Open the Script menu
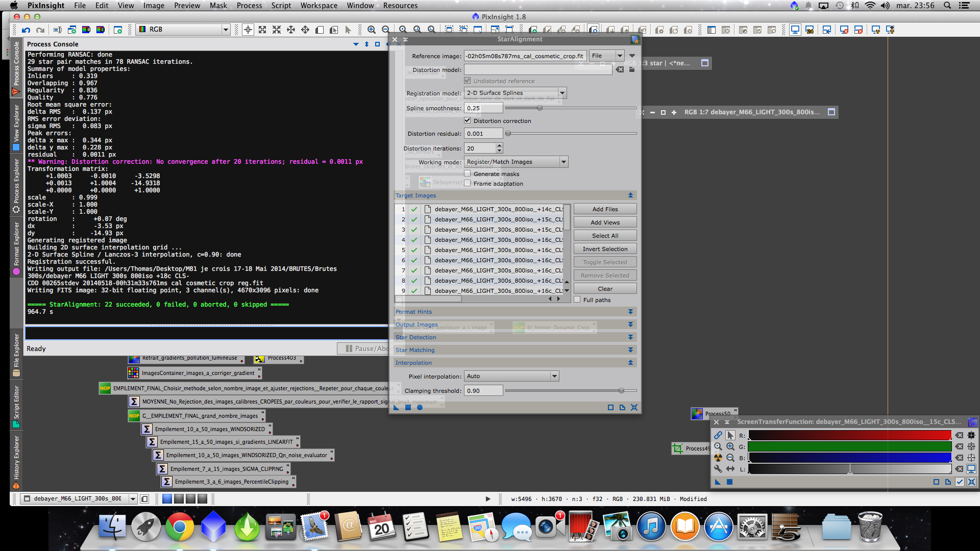The height and width of the screenshot is (551, 980). click(x=281, y=6)
